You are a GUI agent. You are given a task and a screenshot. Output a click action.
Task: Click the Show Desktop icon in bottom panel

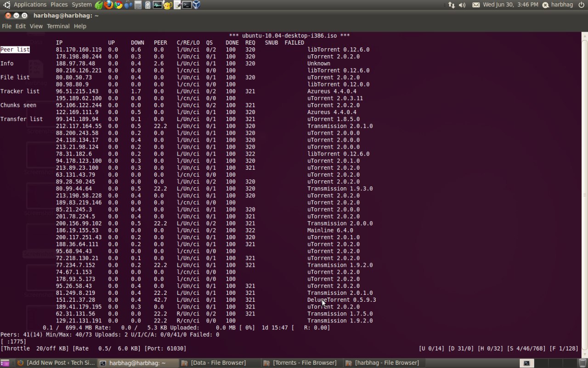5,363
